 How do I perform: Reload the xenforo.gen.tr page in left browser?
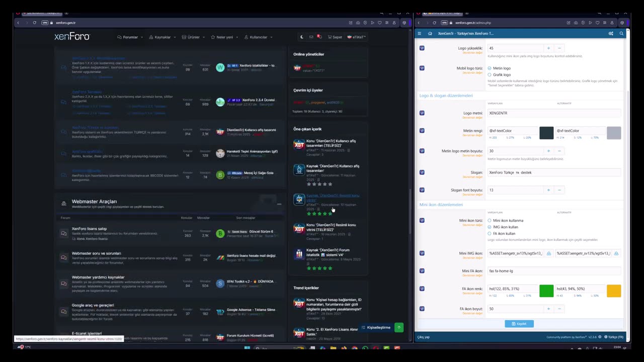[34, 23]
